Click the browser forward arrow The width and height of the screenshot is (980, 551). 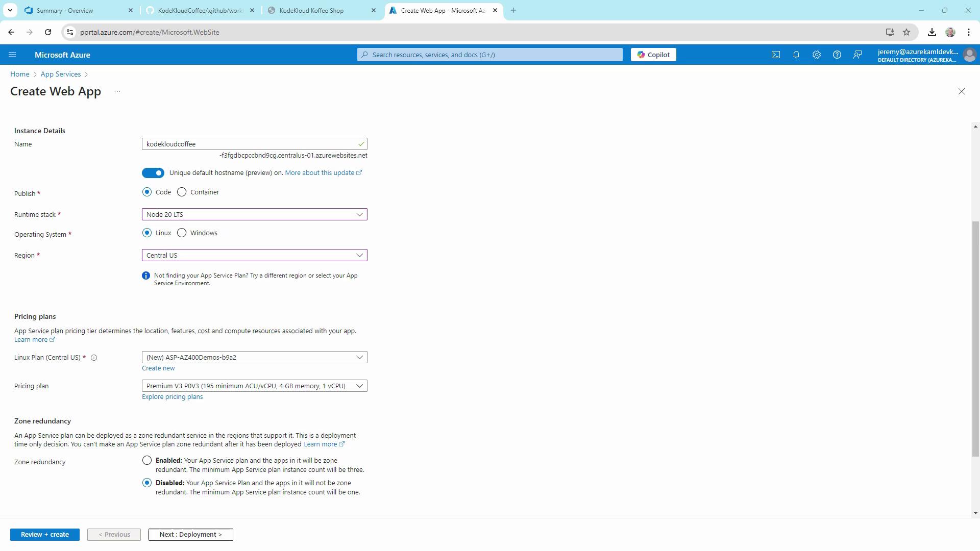click(30, 32)
